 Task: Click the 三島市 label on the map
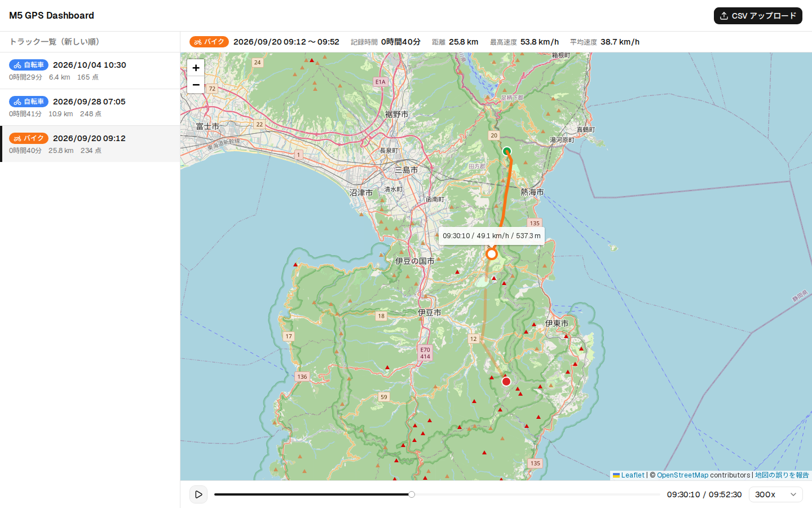click(x=407, y=170)
